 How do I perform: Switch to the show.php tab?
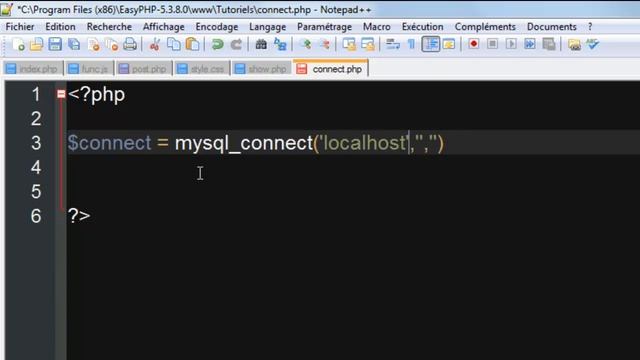click(262, 69)
